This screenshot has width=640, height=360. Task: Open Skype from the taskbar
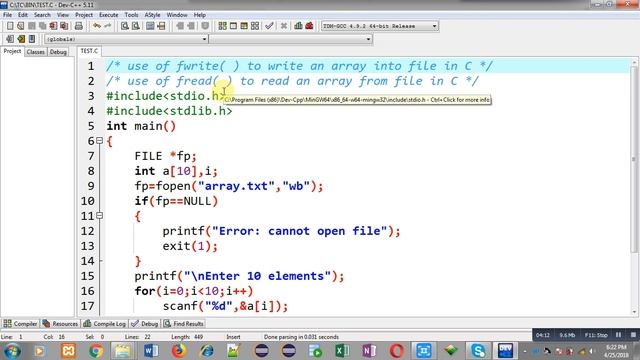pyautogui.click(x=478, y=351)
